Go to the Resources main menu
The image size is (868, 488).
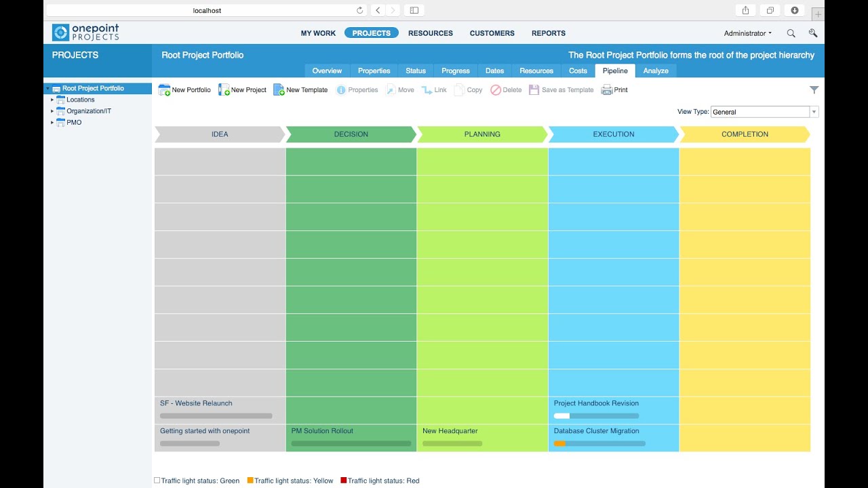[430, 33]
